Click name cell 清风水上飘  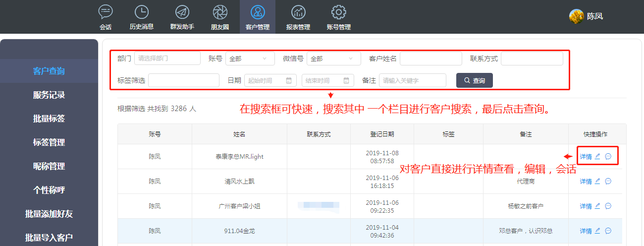click(x=239, y=182)
